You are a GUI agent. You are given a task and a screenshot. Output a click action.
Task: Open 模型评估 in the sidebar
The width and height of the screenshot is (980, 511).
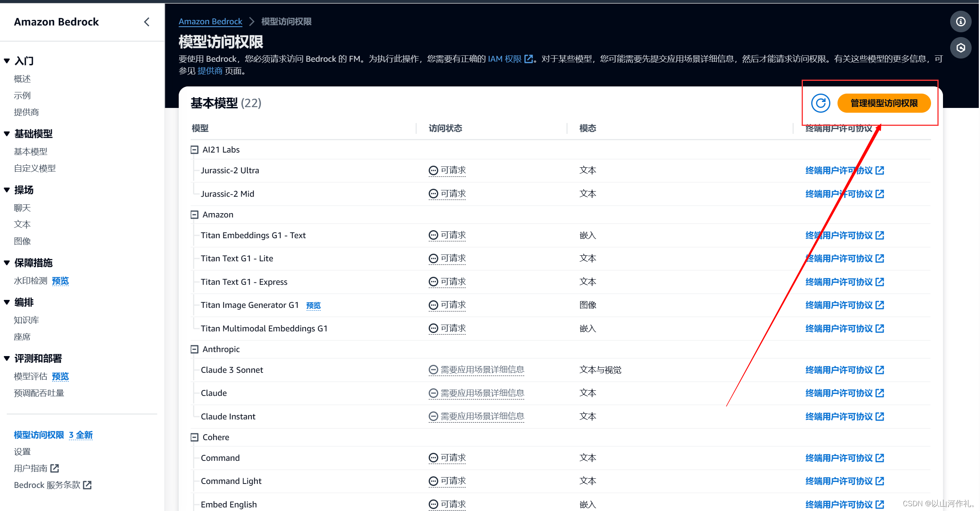[31, 376]
